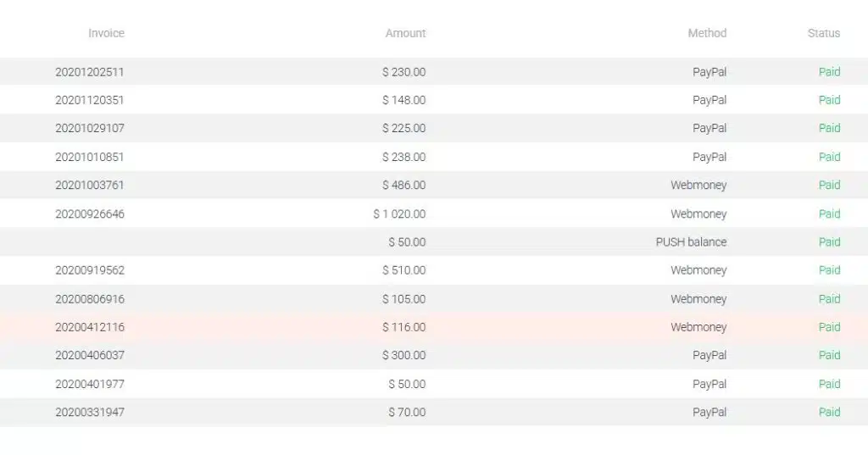Open invoice 20201202511
This screenshot has width=868, height=455.
90,72
